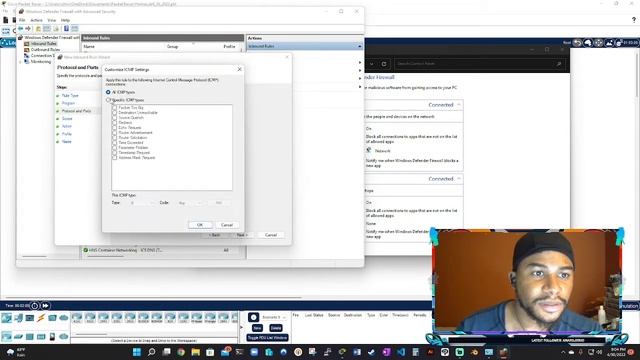Click the Control Panel search field
The width and height of the screenshot is (640, 360).
pos(480,64)
